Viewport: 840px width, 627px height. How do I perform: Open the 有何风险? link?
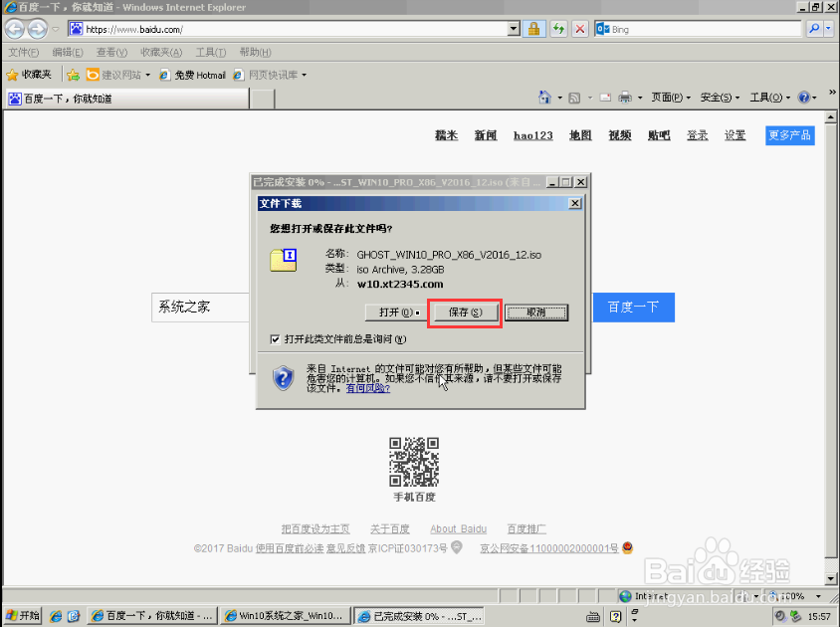point(368,388)
